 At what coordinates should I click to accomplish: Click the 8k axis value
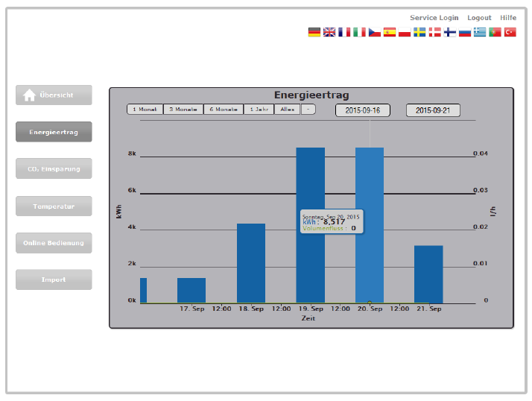pos(132,154)
